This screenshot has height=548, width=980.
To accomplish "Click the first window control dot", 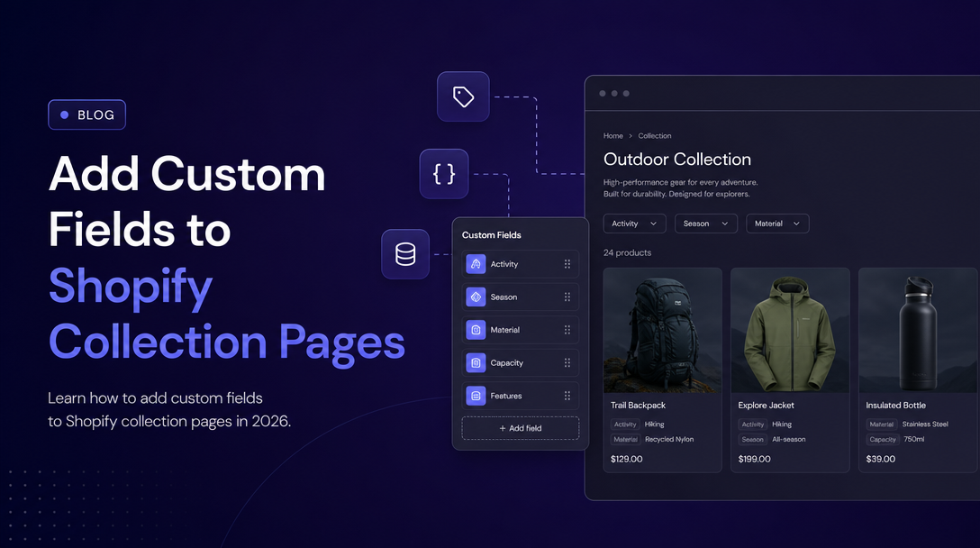I will [x=603, y=93].
